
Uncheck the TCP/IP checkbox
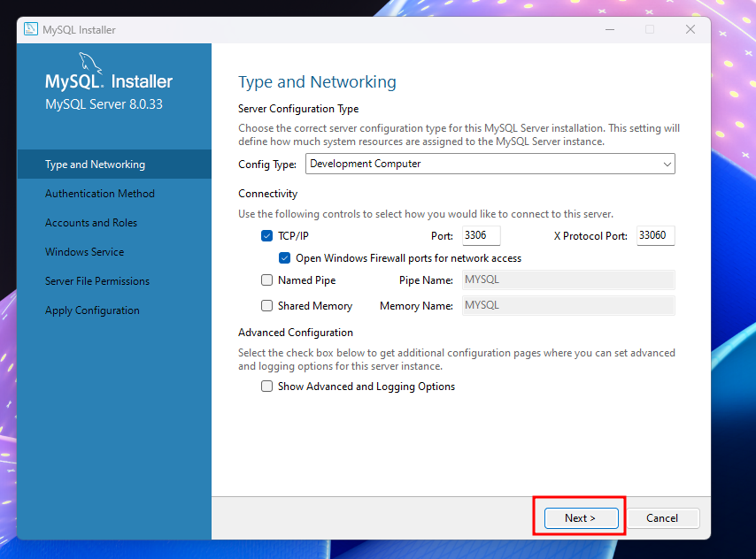[267, 236]
